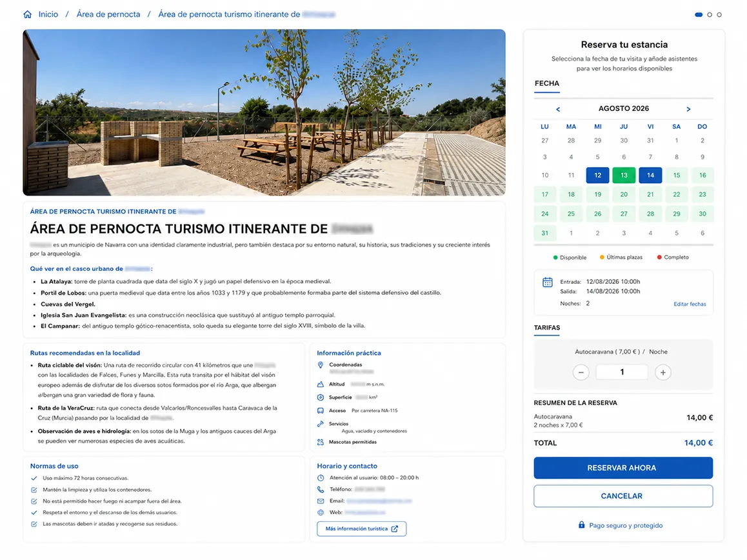Click the envelope icon beside Email

(x=321, y=501)
